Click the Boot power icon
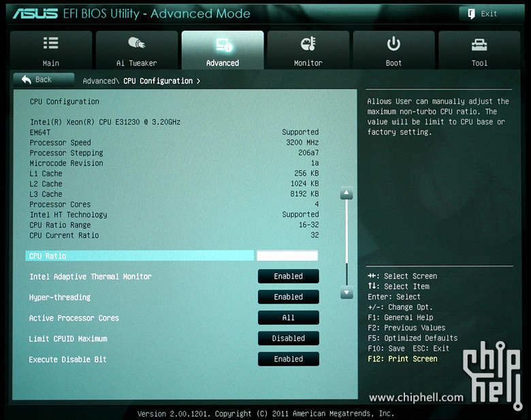Image resolution: width=531 pixels, height=420 pixels. click(x=393, y=44)
